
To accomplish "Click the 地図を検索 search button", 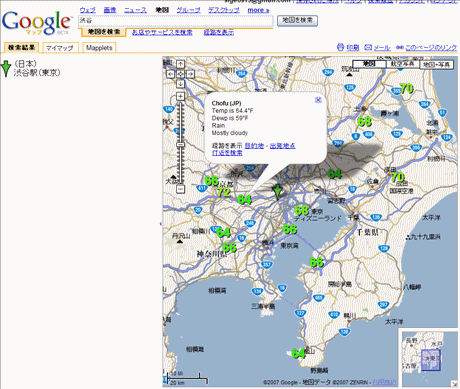I will click(297, 20).
